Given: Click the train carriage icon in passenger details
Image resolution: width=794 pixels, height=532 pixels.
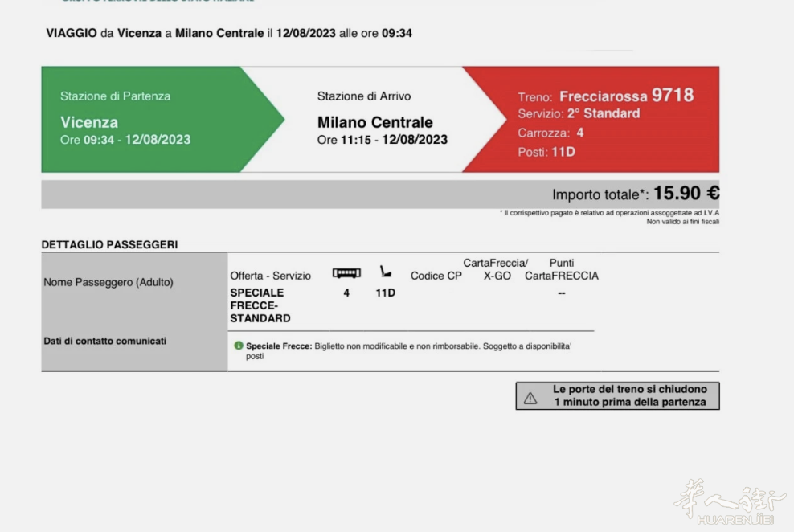Looking at the screenshot, I should click(346, 273).
